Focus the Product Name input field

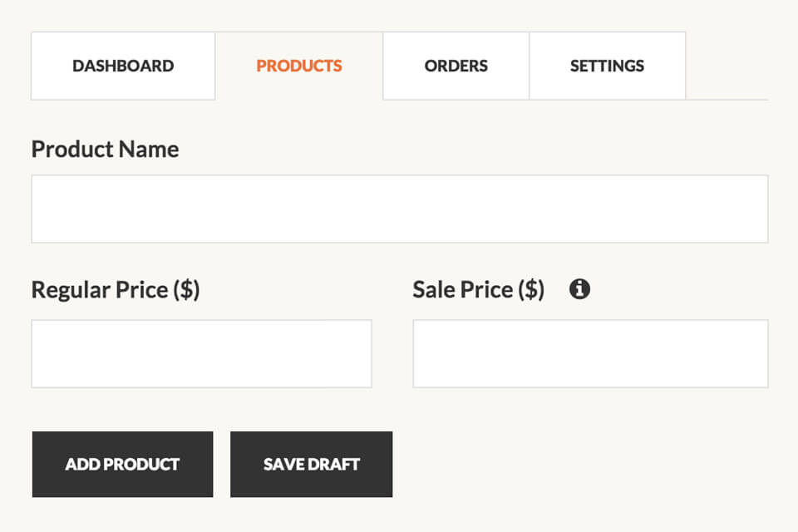click(x=399, y=209)
